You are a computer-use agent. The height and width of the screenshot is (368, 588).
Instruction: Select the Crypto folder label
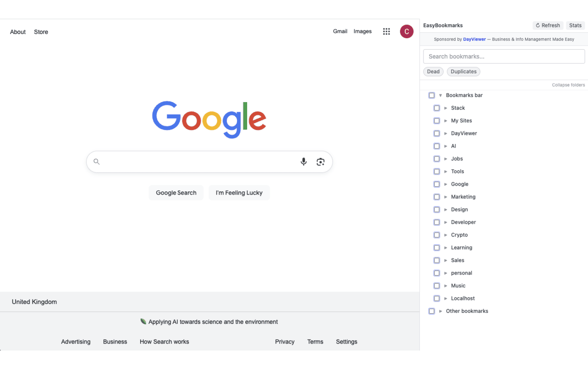[x=459, y=235]
